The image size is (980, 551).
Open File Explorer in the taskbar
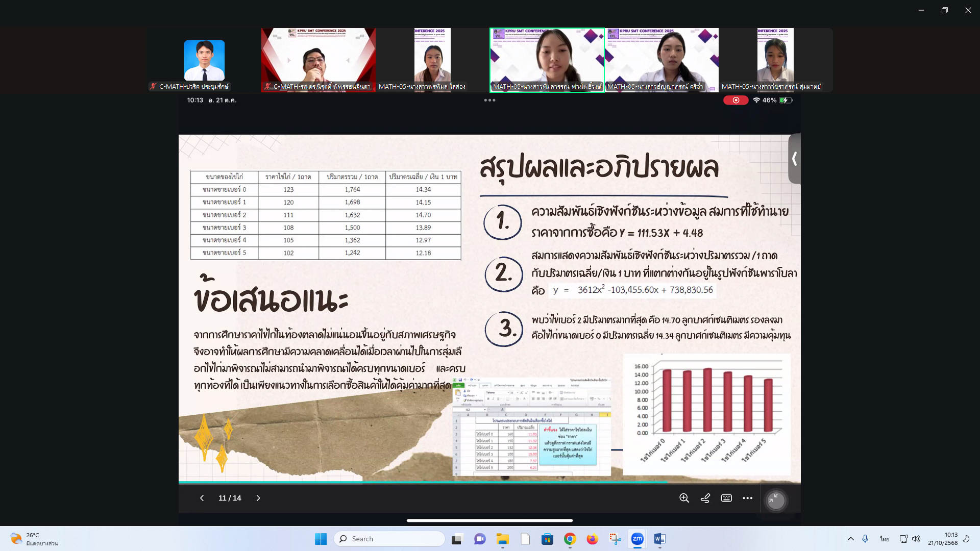[502, 539]
